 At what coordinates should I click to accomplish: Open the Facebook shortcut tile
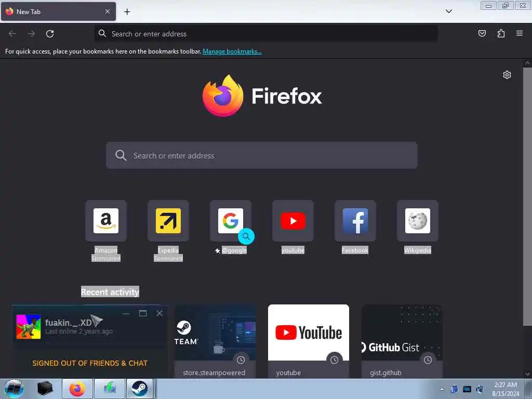tap(355, 221)
